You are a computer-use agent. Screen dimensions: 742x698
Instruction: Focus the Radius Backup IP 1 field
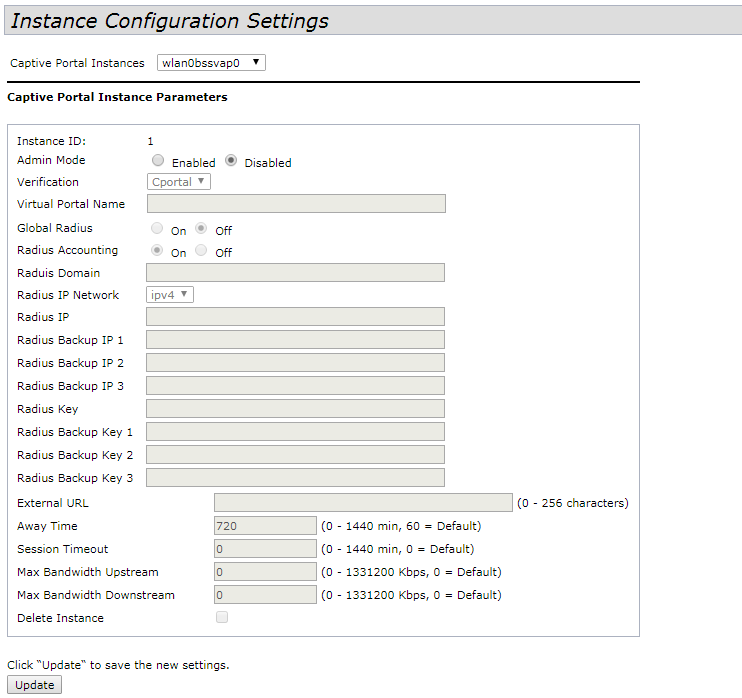[x=295, y=340]
